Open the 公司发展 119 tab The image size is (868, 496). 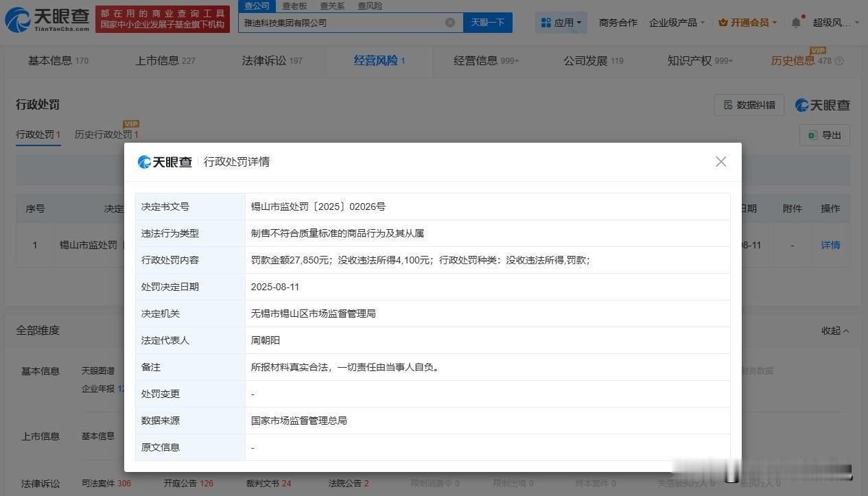pos(594,60)
